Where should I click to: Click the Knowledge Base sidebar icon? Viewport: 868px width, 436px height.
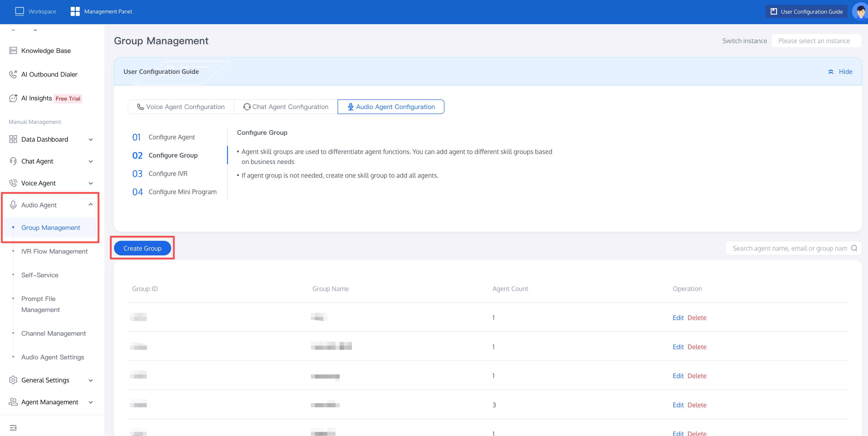click(x=13, y=51)
